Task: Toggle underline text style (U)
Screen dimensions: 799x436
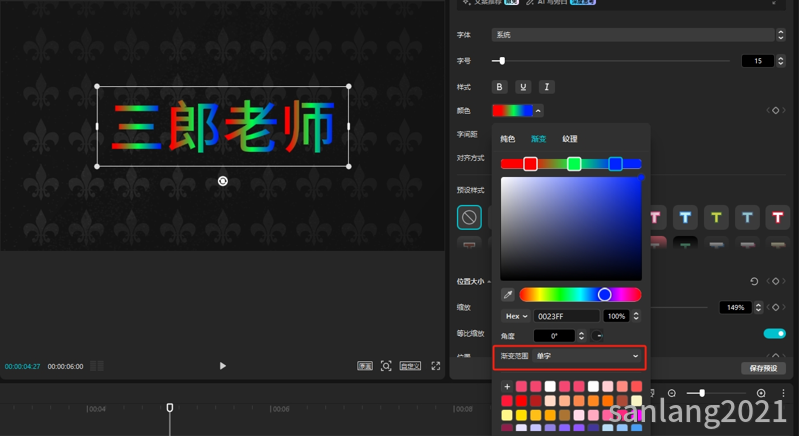Action: pyautogui.click(x=523, y=87)
